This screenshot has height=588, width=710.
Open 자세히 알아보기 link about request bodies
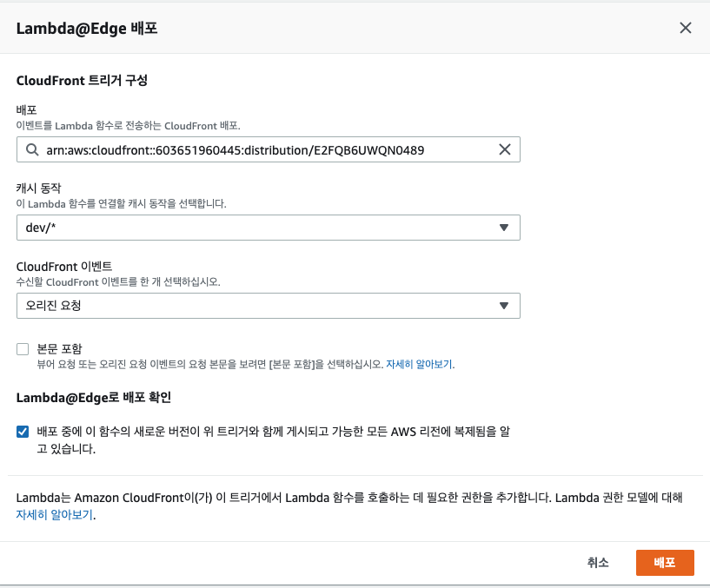pos(421,364)
